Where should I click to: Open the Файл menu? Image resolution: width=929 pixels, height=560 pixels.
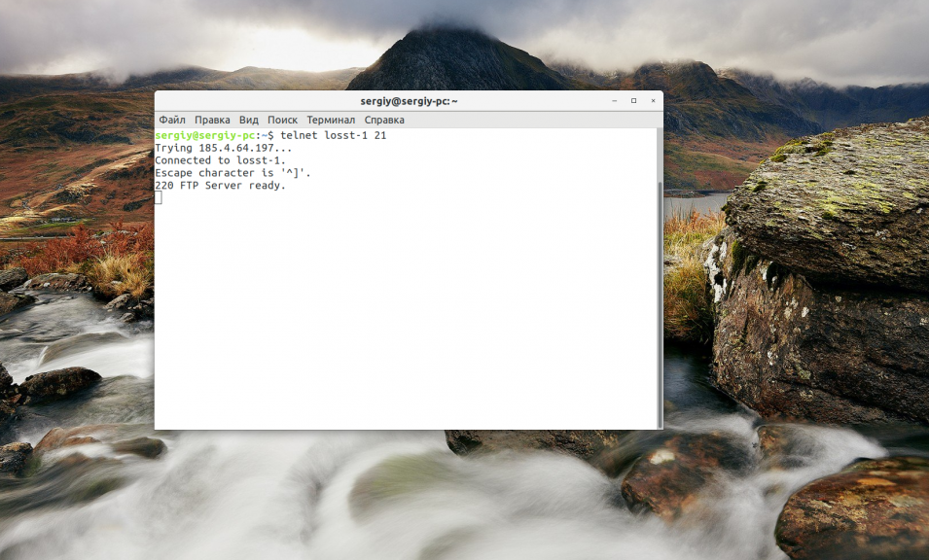[172, 120]
